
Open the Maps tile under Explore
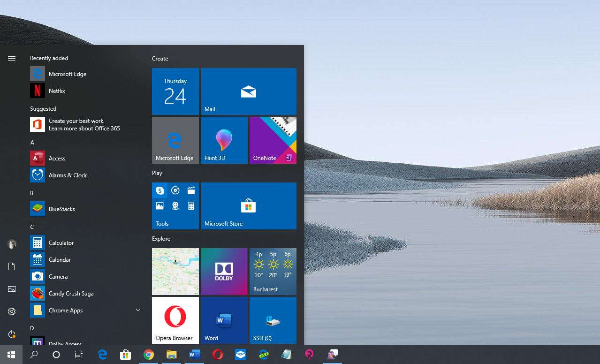click(x=175, y=272)
